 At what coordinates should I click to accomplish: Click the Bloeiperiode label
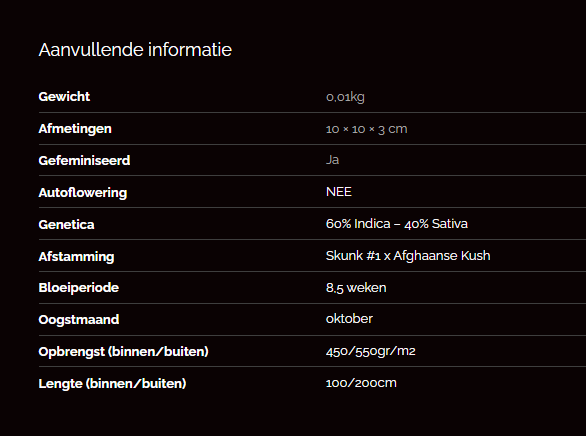click(79, 288)
